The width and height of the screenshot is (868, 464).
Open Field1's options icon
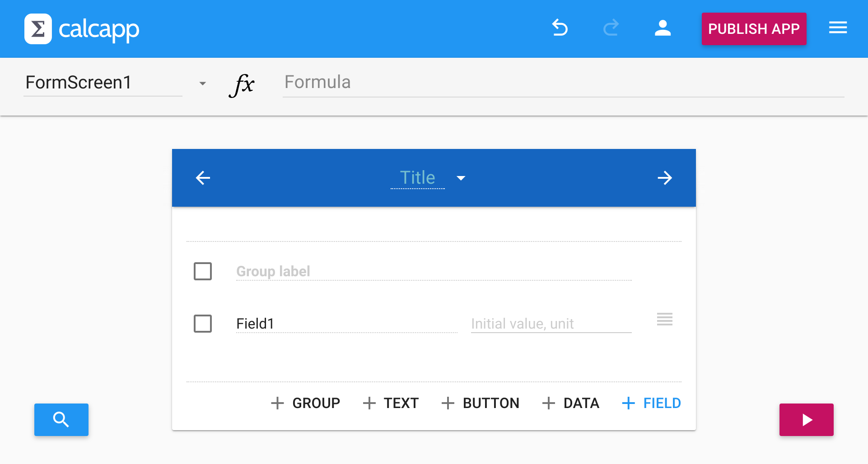[x=664, y=320]
